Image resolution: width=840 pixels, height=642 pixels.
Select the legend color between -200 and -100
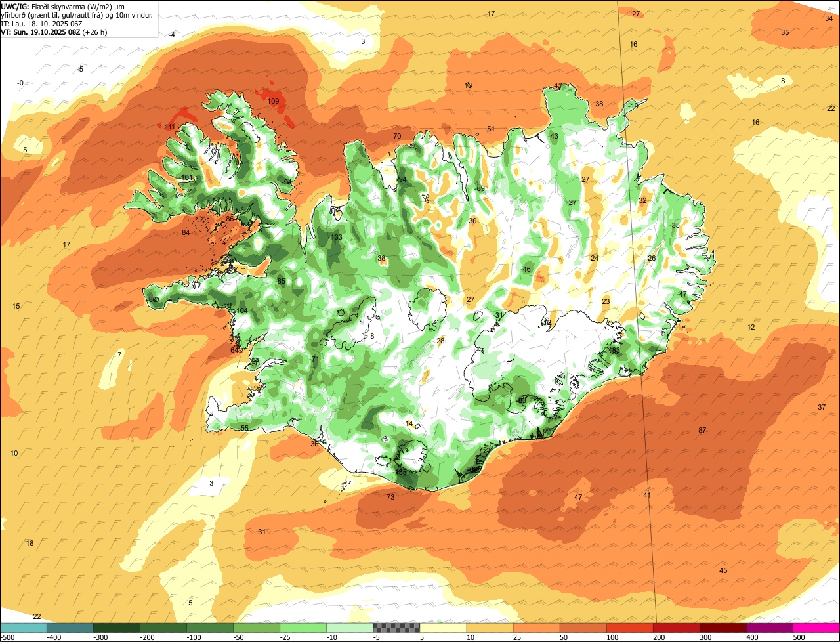point(163,628)
